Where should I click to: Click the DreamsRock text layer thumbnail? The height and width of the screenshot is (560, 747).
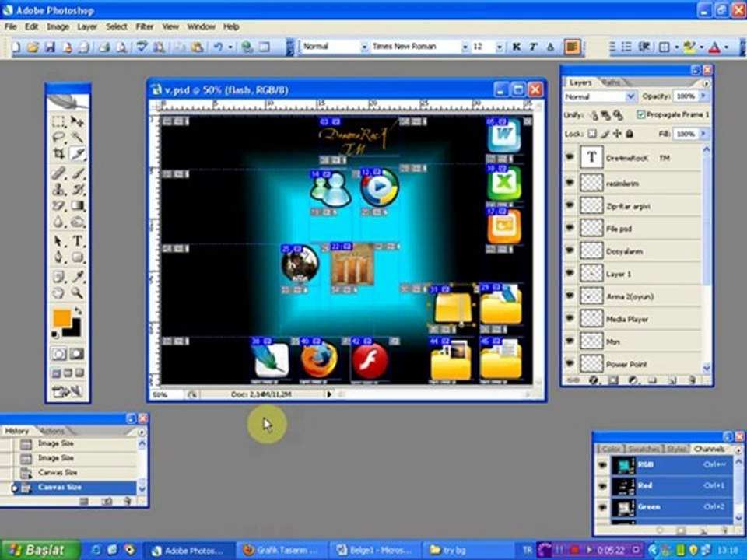pyautogui.click(x=591, y=158)
